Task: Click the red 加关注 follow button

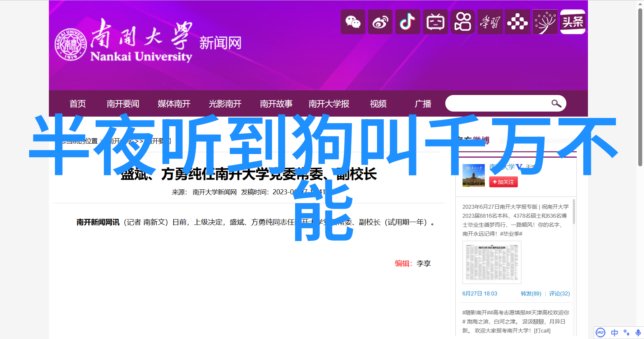Action: [503, 182]
